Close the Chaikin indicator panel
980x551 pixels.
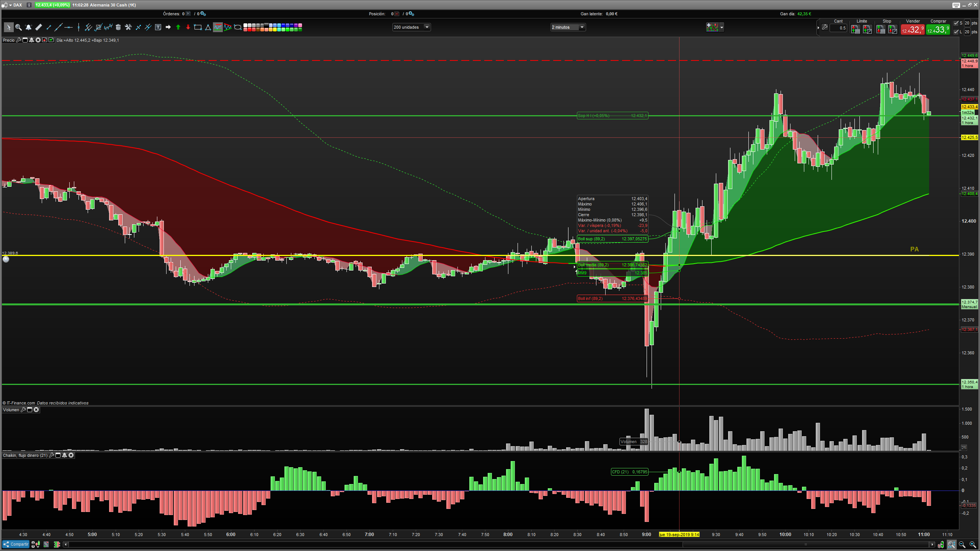point(71,455)
